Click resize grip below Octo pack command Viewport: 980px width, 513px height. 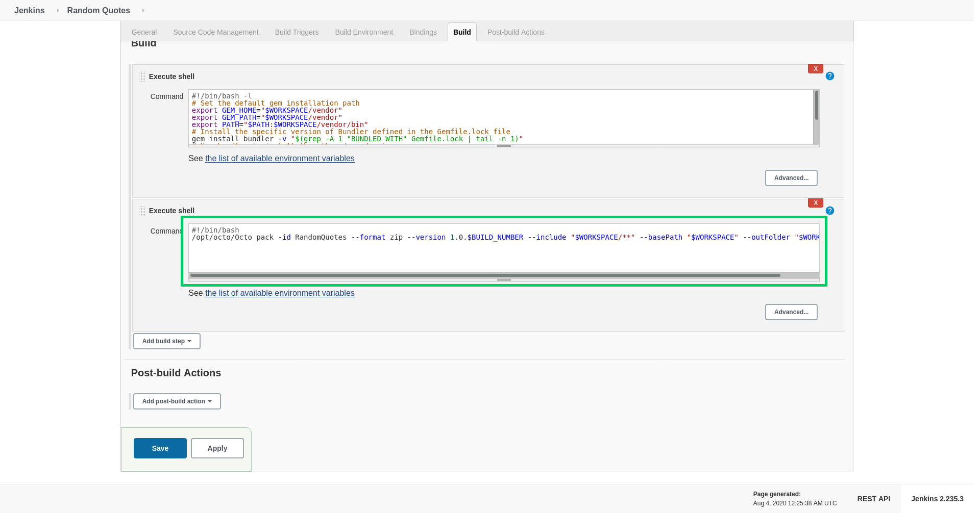[503, 280]
